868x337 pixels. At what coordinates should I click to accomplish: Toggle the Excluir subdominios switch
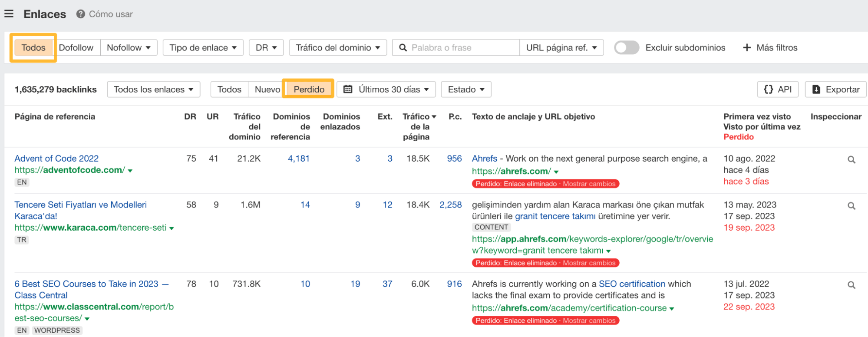pyautogui.click(x=627, y=47)
